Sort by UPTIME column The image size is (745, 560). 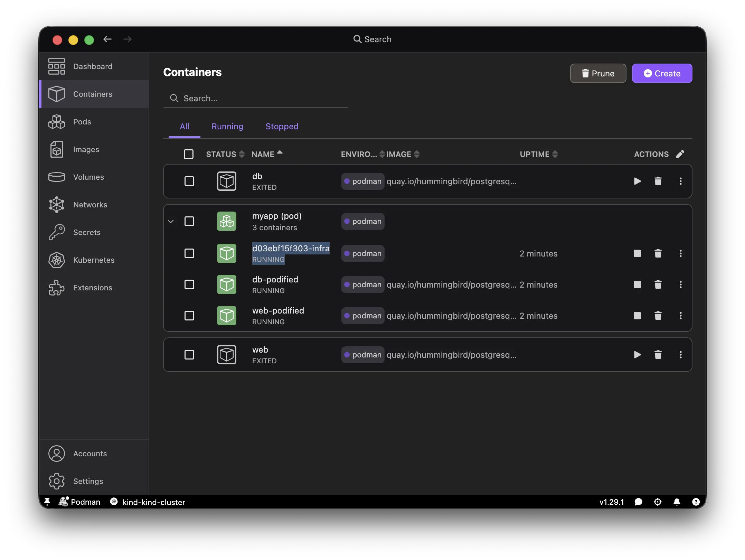(539, 154)
